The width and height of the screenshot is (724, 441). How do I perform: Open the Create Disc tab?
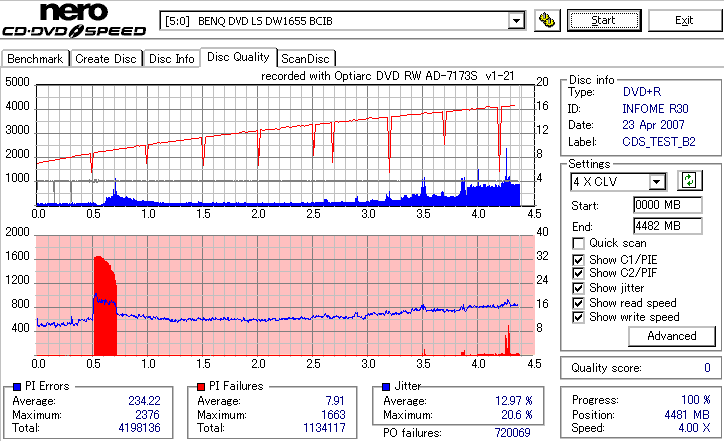coord(106,59)
